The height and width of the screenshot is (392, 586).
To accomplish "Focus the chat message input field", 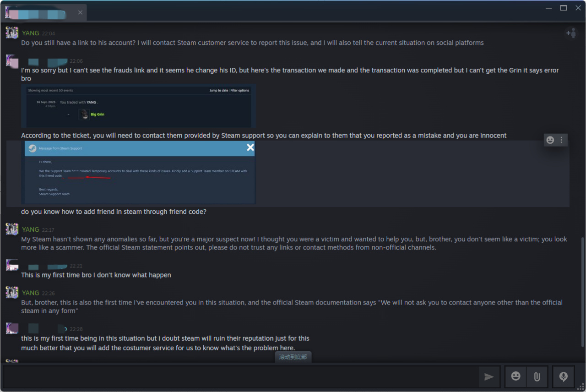I will tap(238, 377).
